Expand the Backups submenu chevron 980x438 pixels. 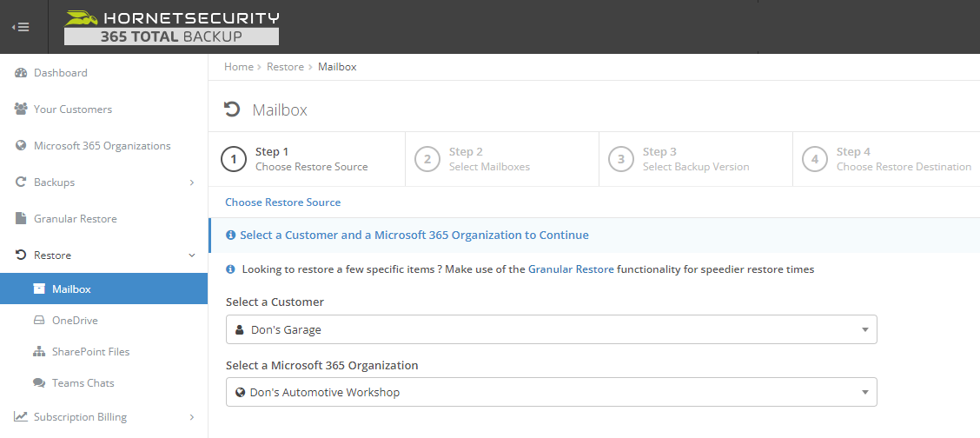192,182
